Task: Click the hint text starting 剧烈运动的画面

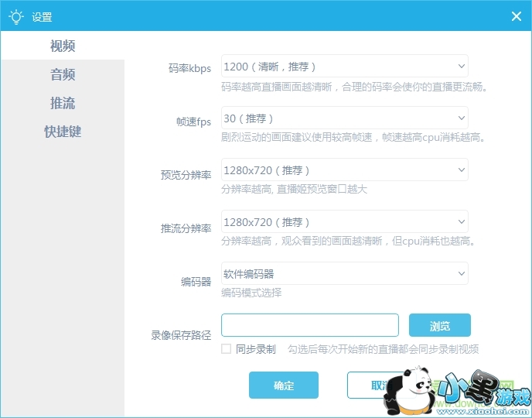Action: (353, 137)
